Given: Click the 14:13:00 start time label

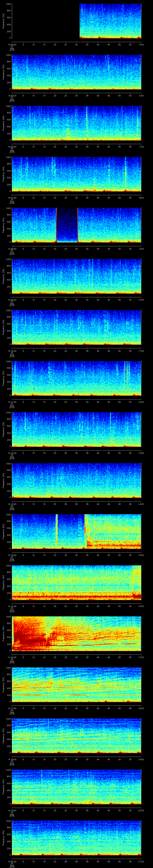Looking at the screenshot, I should tap(12, 504).
